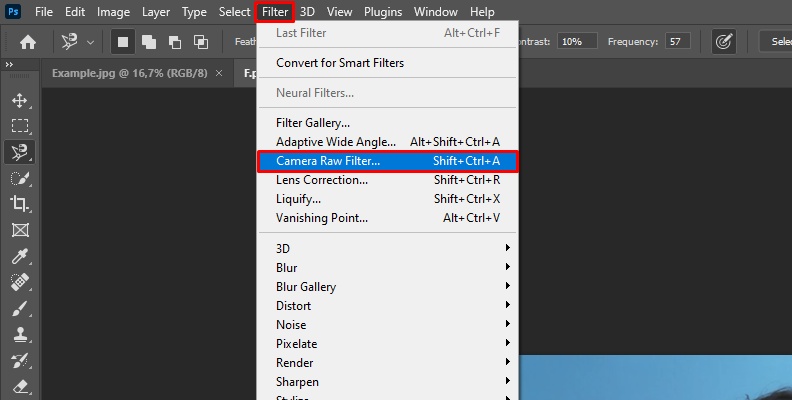Image resolution: width=792 pixels, height=400 pixels.
Task: Open the Magnetic Lasso tool preset picker
Action: point(78,42)
